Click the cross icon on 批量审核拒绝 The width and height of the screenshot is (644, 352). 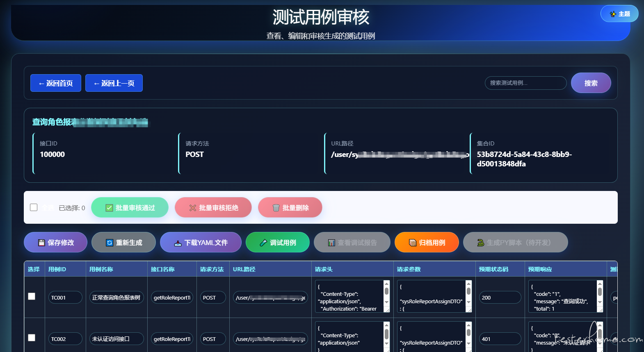pos(192,208)
